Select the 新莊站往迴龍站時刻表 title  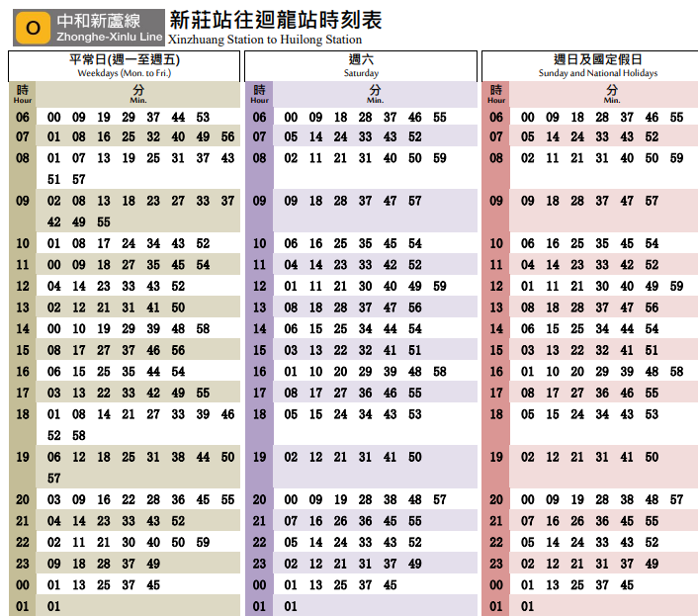pos(276,20)
